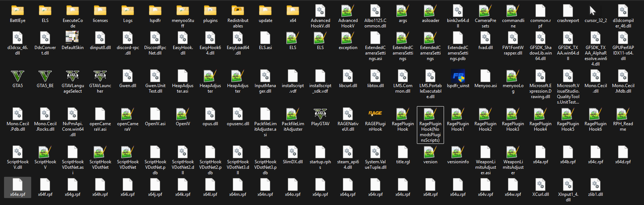Click the dinput8.dll file
The height and width of the screenshot is (205, 644).
click(100, 38)
